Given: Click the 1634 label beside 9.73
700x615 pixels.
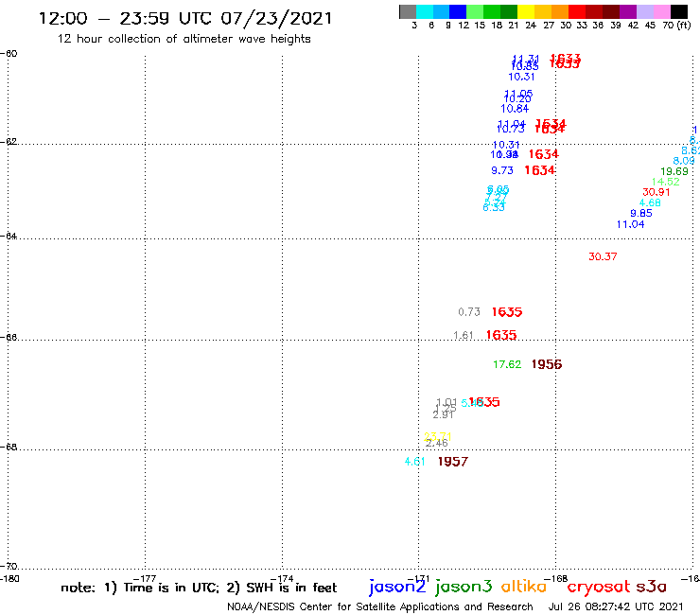Looking at the screenshot, I should [x=540, y=170].
